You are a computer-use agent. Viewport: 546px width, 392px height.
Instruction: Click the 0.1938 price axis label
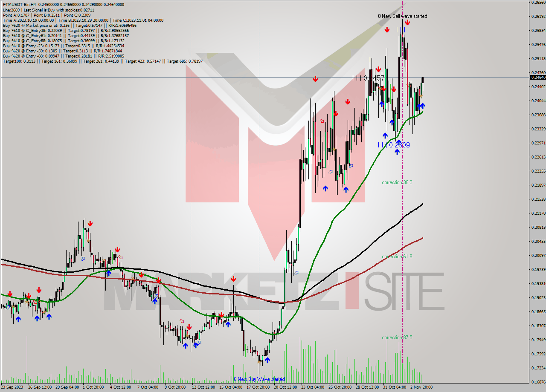coord(538,284)
